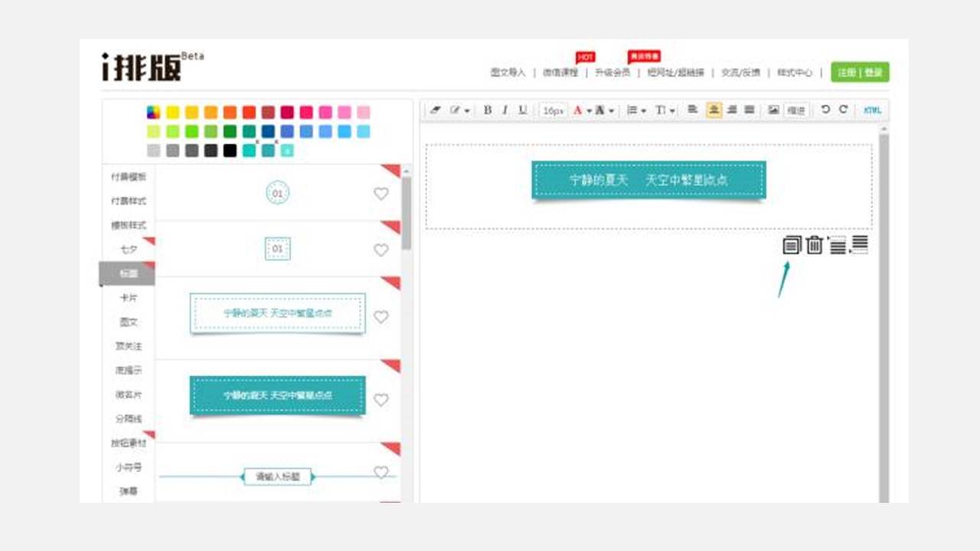Click the teal title block in editor
Viewport: 980px width, 551px height.
[x=648, y=180]
